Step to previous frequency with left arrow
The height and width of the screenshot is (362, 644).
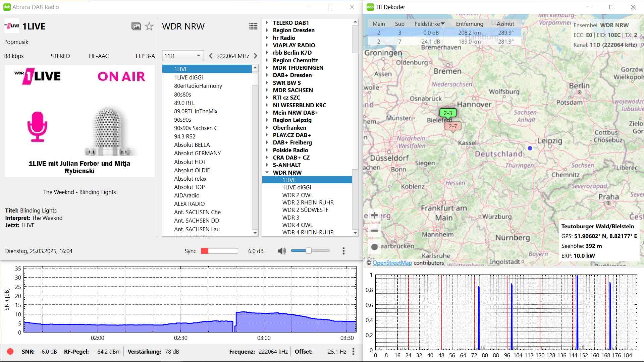click(x=211, y=56)
